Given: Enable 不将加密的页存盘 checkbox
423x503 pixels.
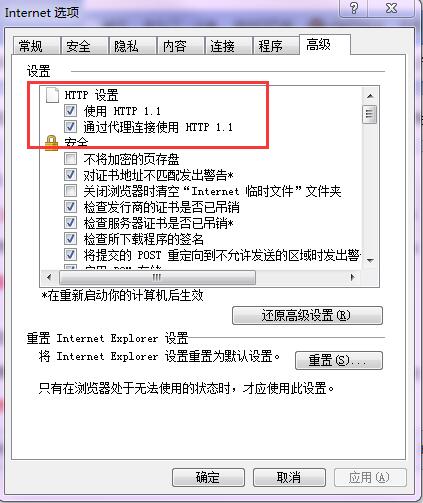Looking at the screenshot, I should click(70, 159).
